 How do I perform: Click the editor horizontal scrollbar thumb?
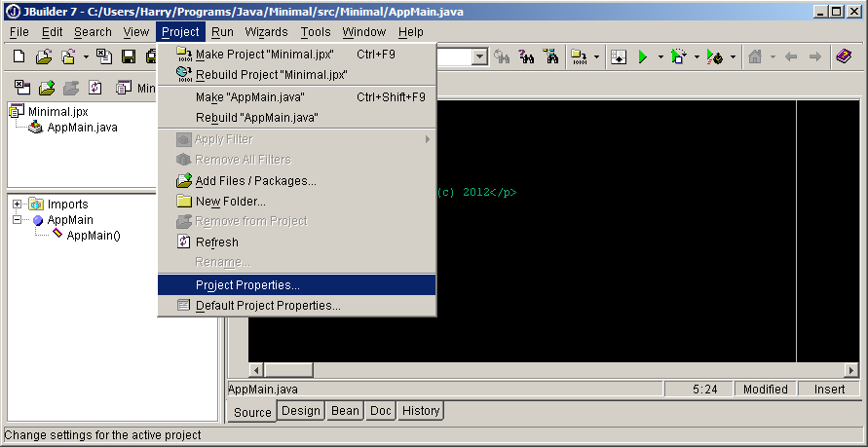[288, 370]
